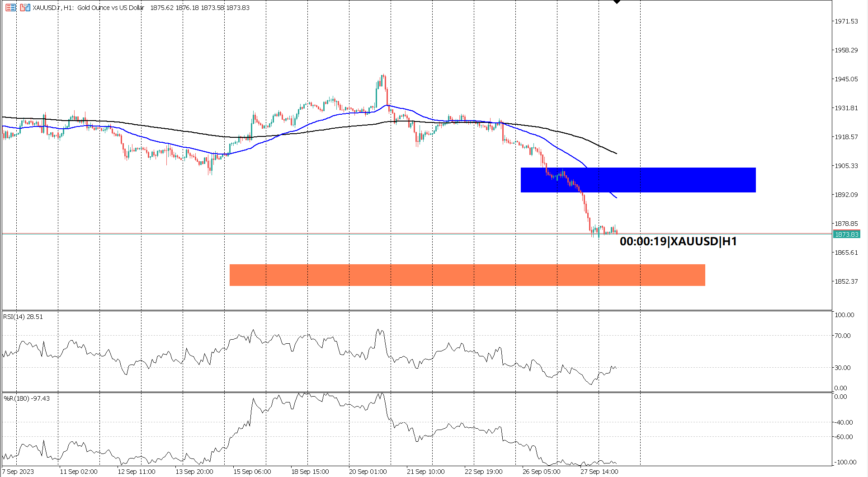Viewport: 868px width, 477px height.
Task: Click the 1931.81 price scale value
Action: (846, 108)
